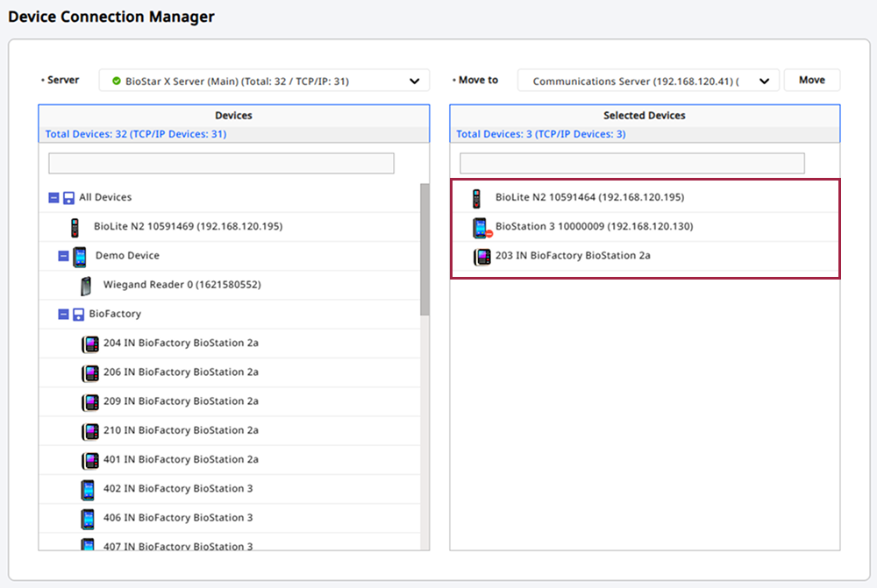This screenshot has width=877, height=588.
Task: Click the BioLite N2 10591464 icon in Selected Devices
Action: [477, 198]
